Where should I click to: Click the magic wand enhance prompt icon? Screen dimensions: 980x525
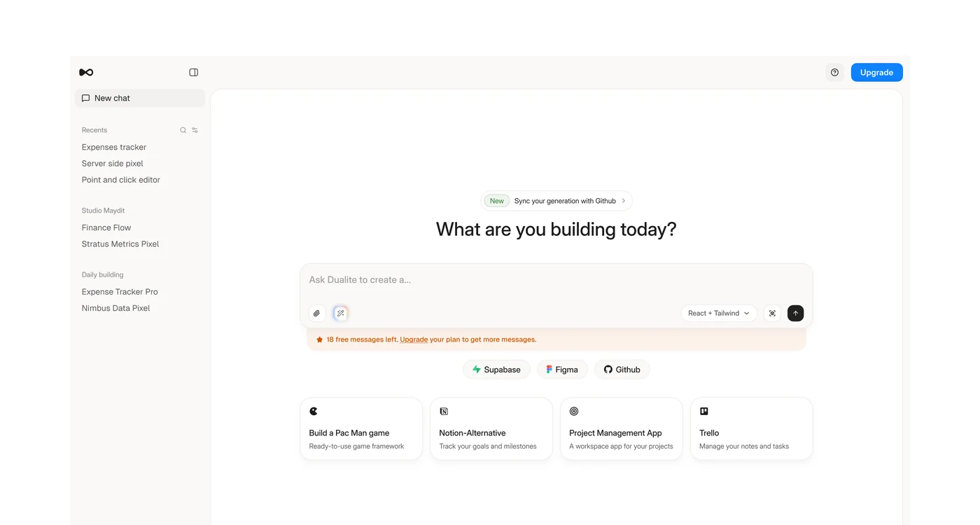(x=340, y=314)
